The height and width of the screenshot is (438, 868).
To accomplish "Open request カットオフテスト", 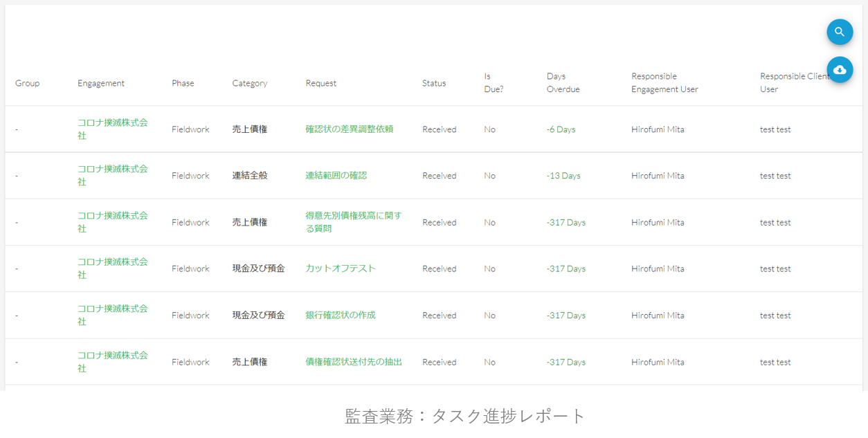I will click(x=341, y=268).
